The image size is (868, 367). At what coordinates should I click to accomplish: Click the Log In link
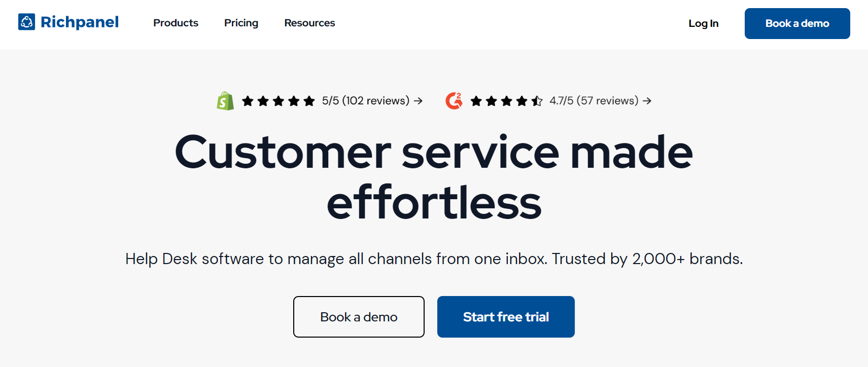click(703, 23)
